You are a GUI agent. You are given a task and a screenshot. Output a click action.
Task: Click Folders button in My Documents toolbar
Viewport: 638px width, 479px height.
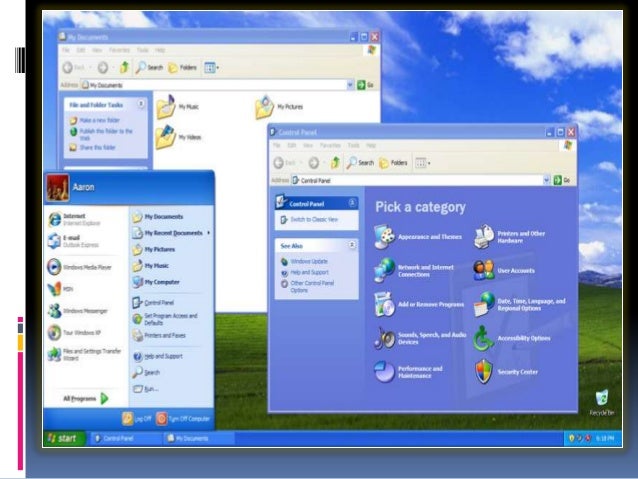[182, 68]
